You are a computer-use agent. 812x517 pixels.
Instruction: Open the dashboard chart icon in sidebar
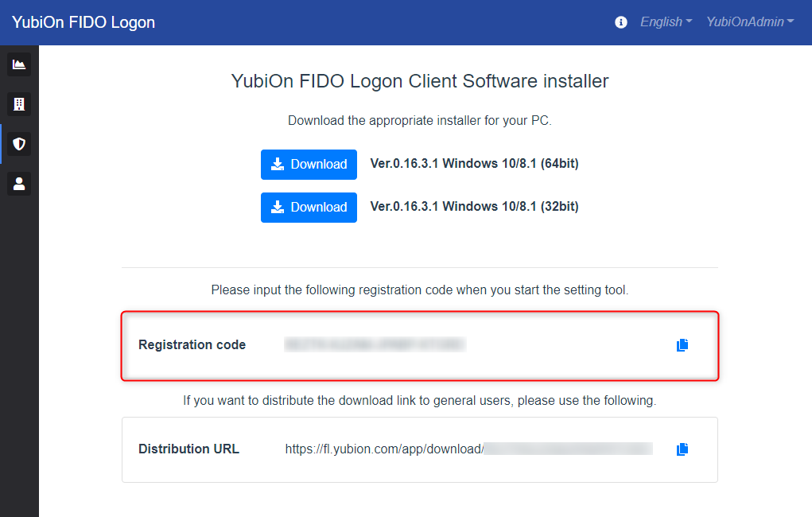(x=19, y=64)
